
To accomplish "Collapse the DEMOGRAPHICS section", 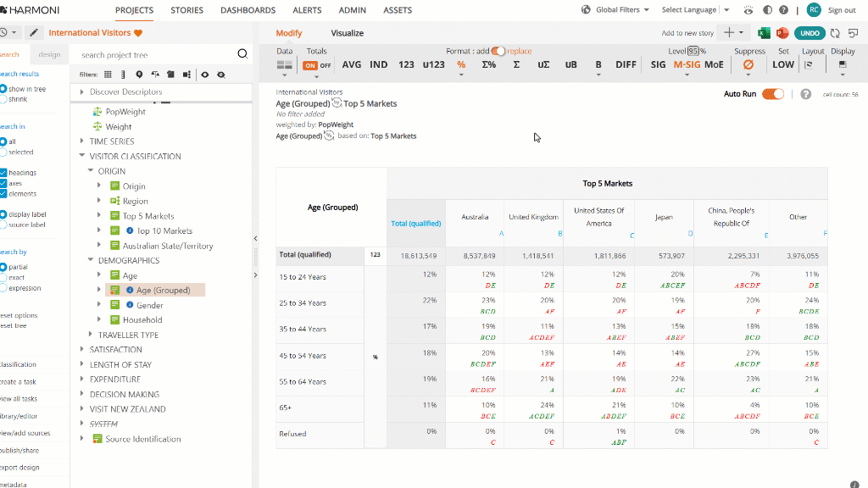I will 90,260.
